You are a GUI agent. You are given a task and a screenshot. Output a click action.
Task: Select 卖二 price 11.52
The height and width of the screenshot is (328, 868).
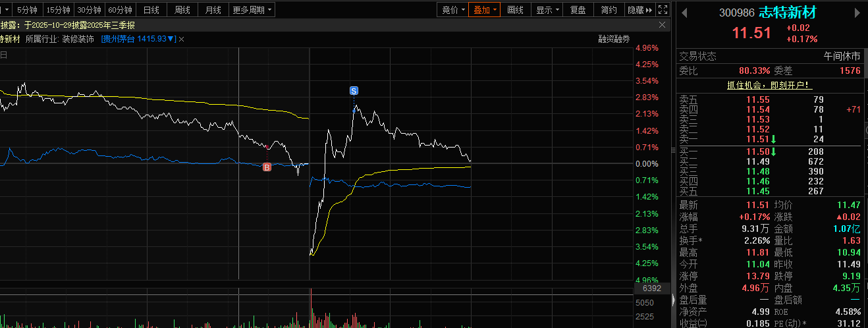pos(757,129)
